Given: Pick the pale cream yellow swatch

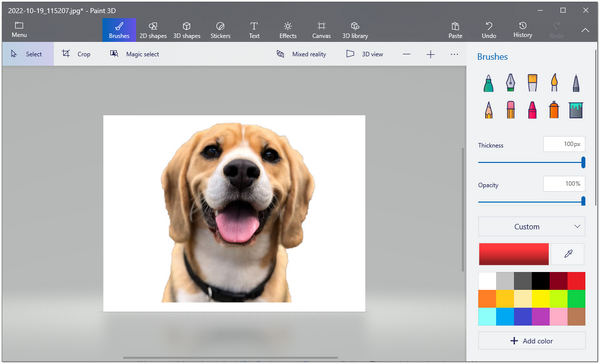Looking at the screenshot, I should click(523, 299).
